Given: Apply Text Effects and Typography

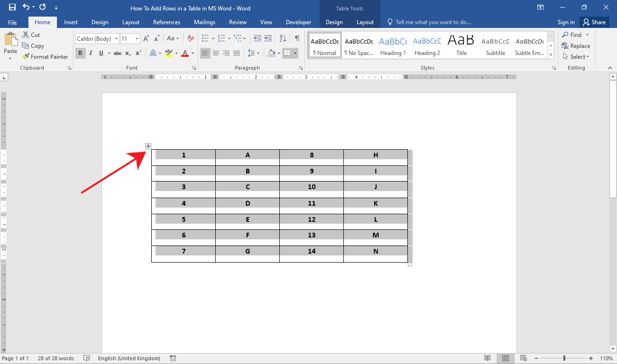Looking at the screenshot, I should (x=153, y=53).
